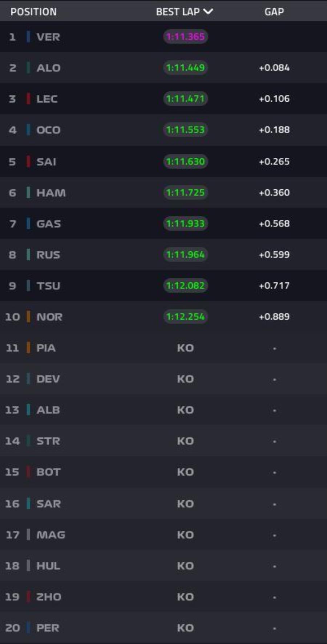Select driver RUS in eighth position
327x644 pixels.
click(x=48, y=255)
